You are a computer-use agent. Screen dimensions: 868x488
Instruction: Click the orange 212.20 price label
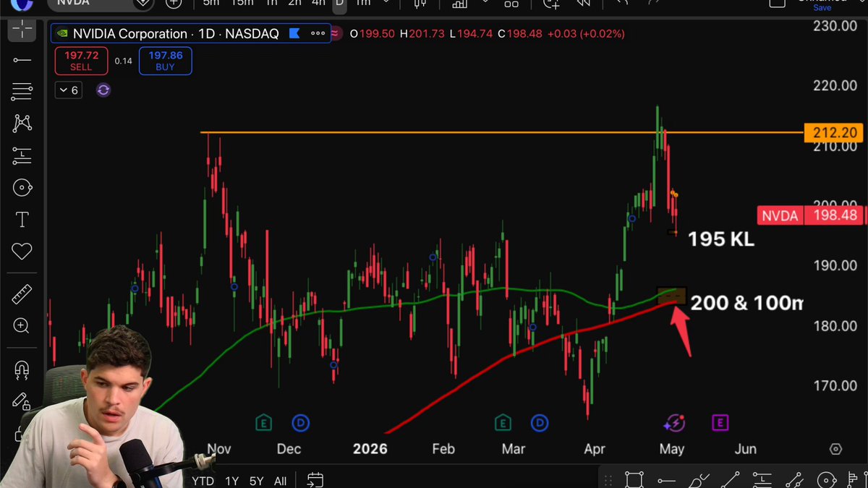click(x=835, y=133)
